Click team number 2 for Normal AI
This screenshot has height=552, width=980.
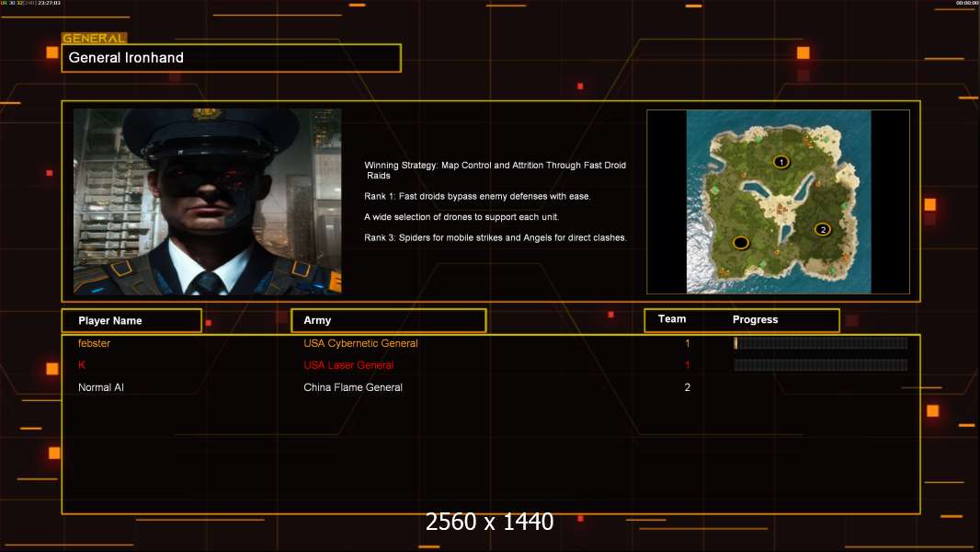(x=688, y=387)
